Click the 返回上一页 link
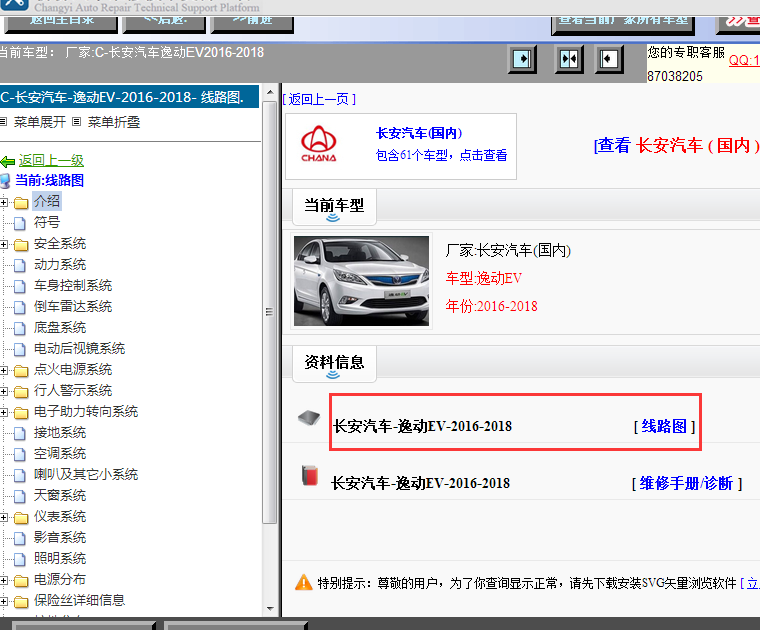 [x=319, y=99]
